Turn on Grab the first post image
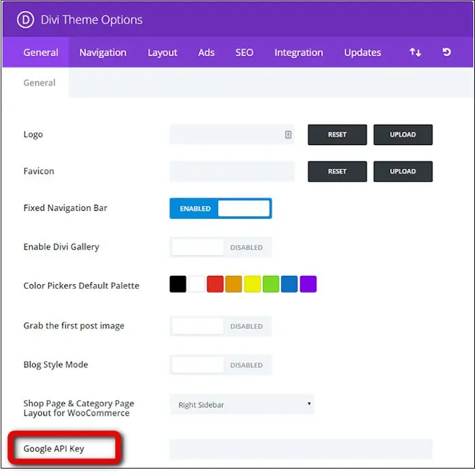The height and width of the screenshot is (476, 475). pos(220,326)
